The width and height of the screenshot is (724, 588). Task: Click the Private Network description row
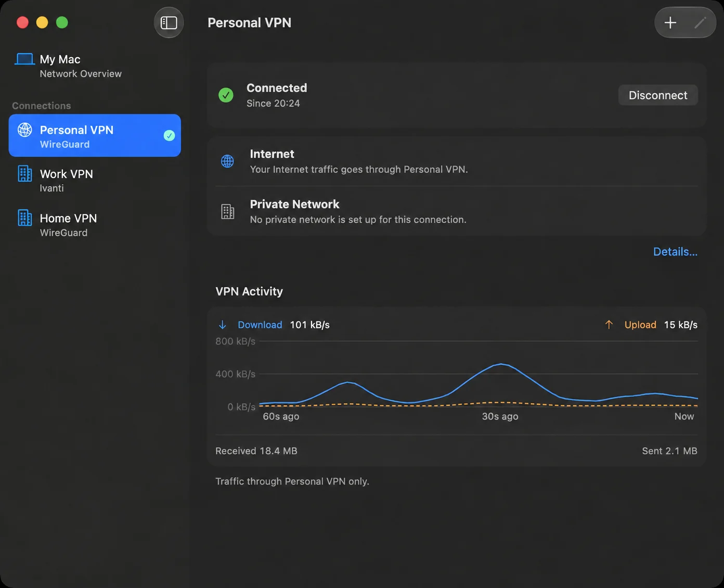(457, 211)
